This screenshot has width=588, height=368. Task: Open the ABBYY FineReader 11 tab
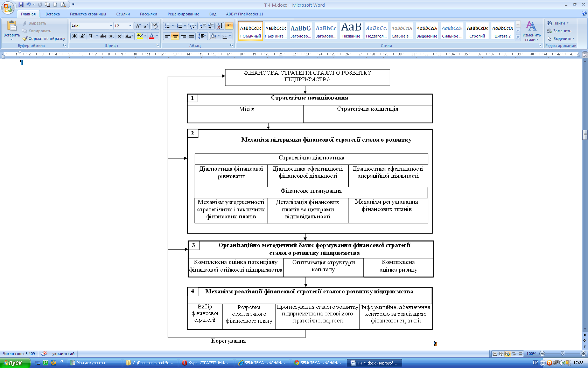[245, 14]
